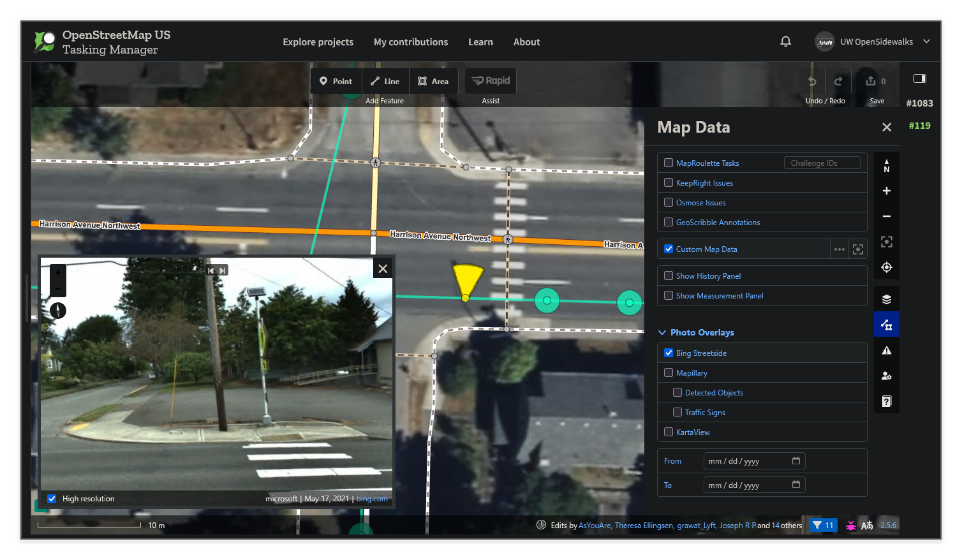Viewport: 962px width, 560px height.
Task: Collapse the Photo Overlays section
Action: 662,332
